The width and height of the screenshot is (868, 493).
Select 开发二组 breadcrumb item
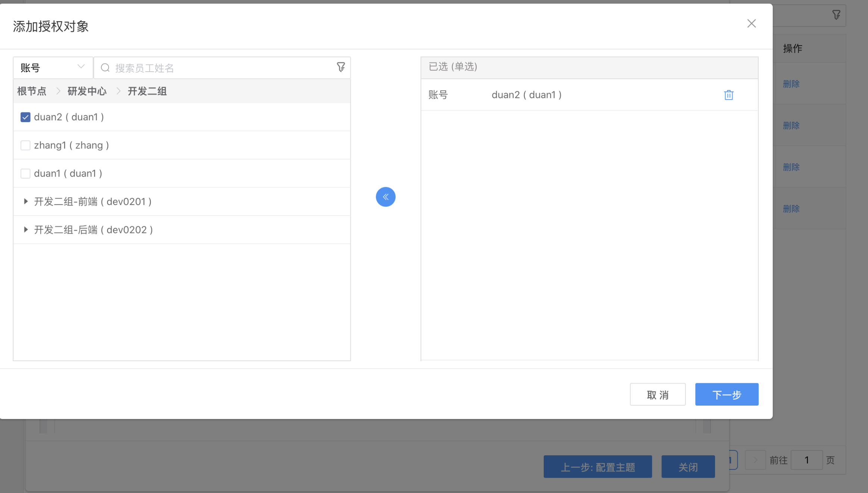(147, 91)
